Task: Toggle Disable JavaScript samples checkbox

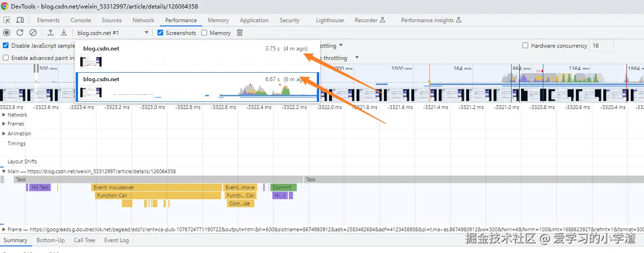Action: tap(6, 46)
